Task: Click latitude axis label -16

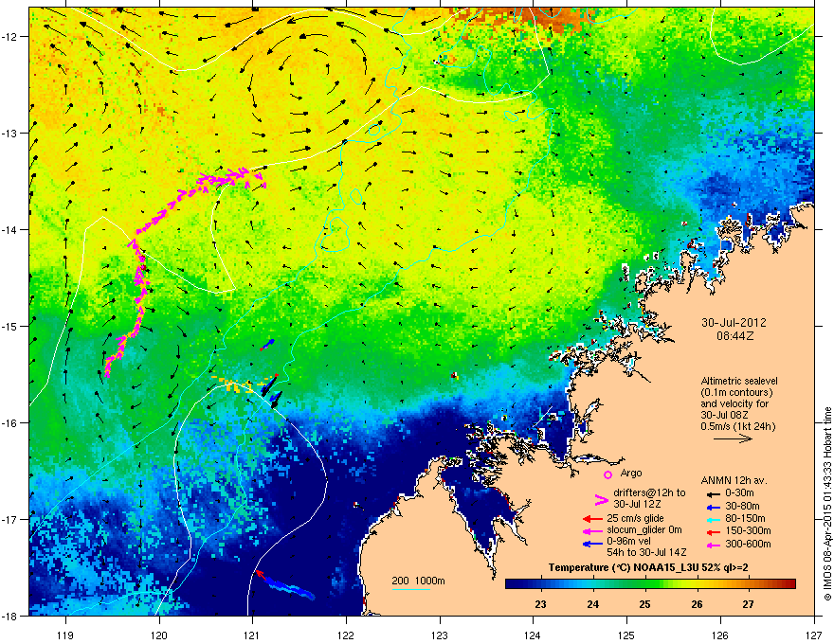Action: coord(9,423)
